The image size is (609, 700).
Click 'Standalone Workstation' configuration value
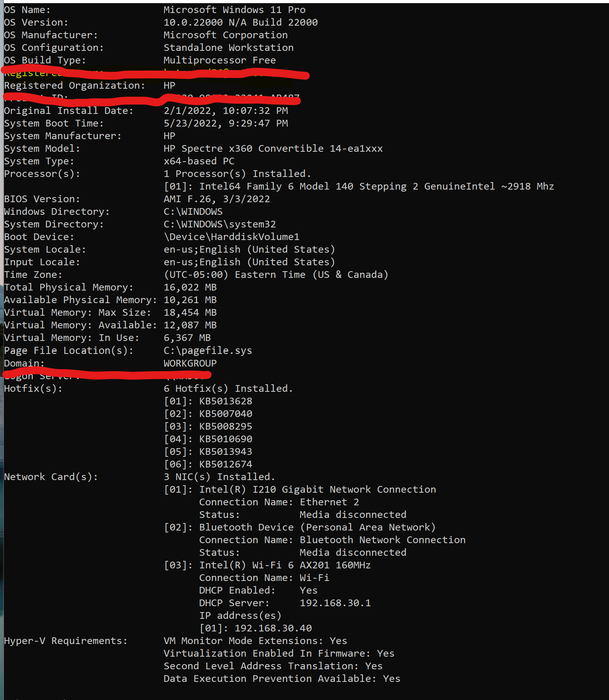229,48
